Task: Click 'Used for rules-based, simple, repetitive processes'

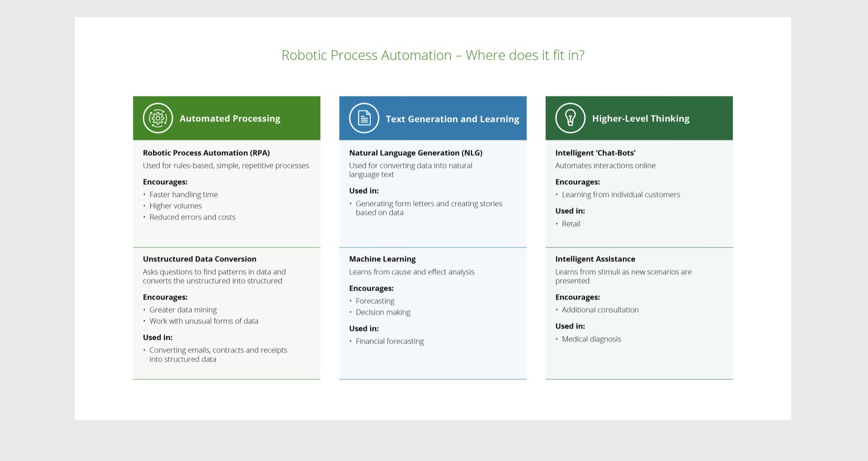Action: click(226, 166)
